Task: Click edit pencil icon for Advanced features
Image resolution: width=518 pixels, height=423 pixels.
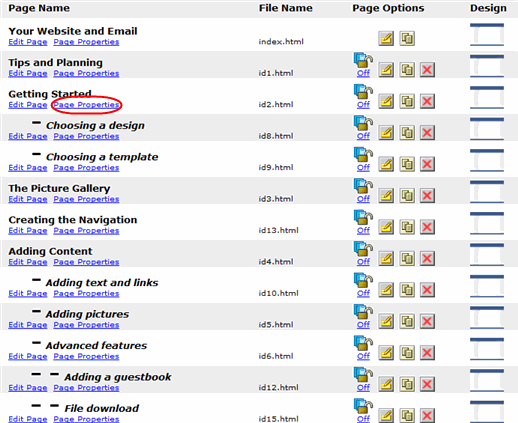Action: coord(386,353)
